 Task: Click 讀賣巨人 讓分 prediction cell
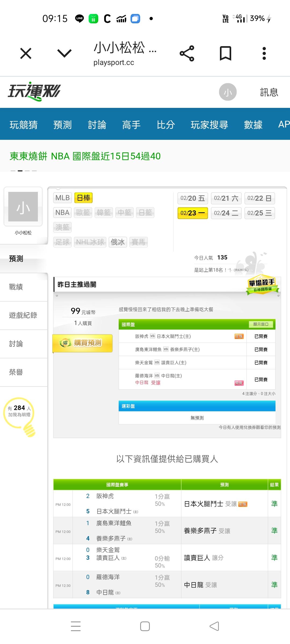click(x=224, y=558)
